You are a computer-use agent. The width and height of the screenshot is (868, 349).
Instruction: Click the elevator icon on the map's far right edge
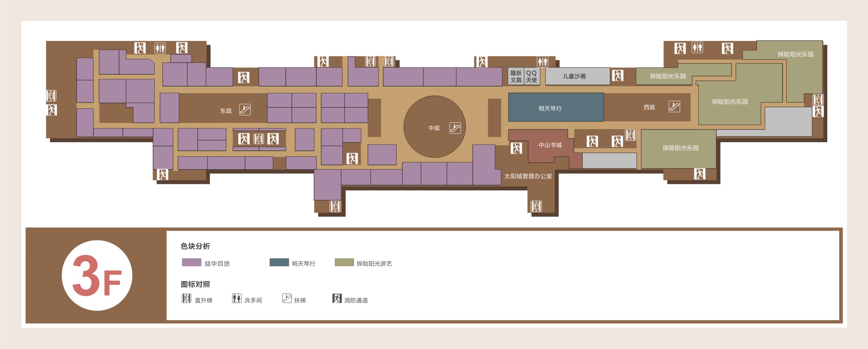(818, 100)
